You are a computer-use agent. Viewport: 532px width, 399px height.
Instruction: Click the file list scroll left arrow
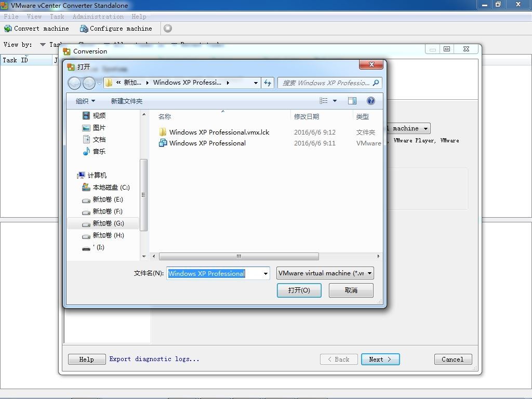154,256
